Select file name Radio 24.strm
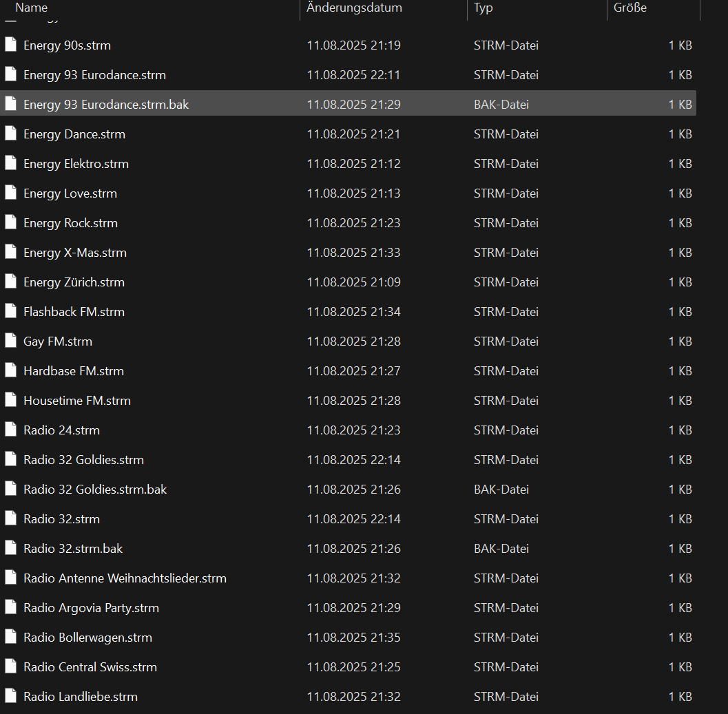 point(62,430)
